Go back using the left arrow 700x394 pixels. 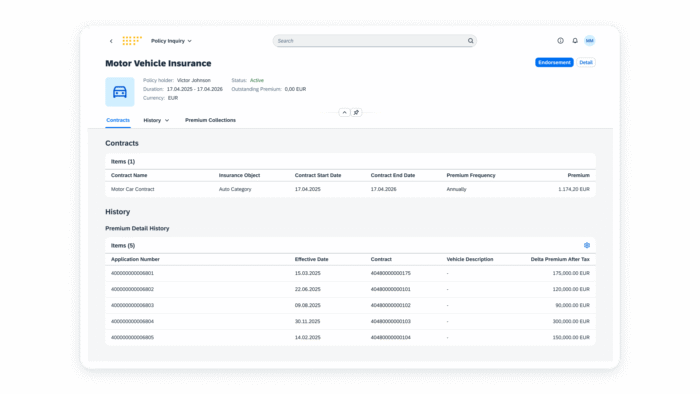(111, 41)
